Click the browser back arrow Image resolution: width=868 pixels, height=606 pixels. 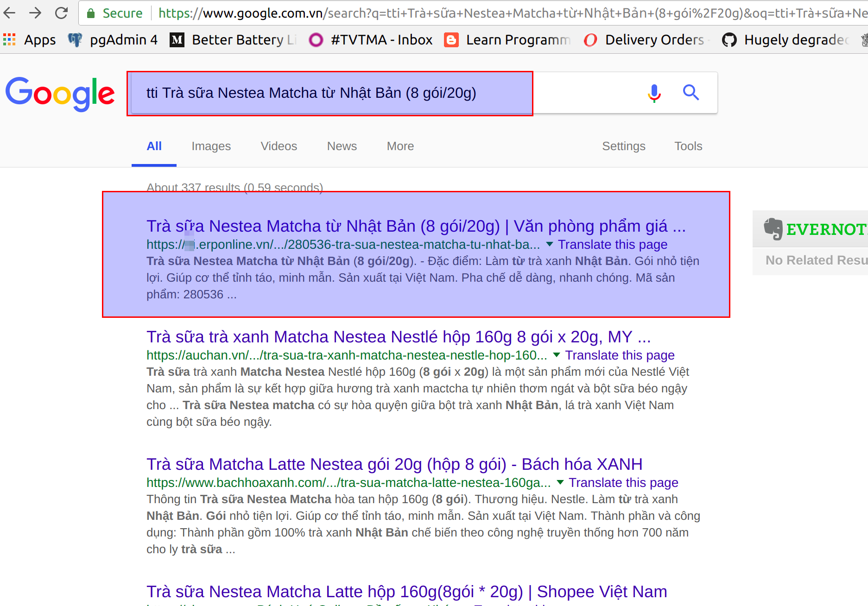[10, 13]
